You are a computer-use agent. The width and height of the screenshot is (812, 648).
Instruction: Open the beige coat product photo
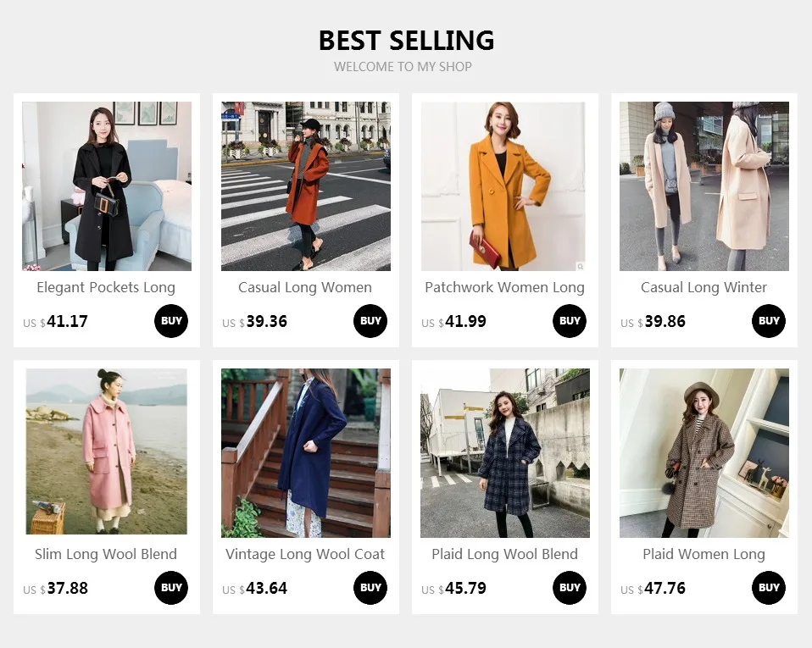[x=704, y=186]
